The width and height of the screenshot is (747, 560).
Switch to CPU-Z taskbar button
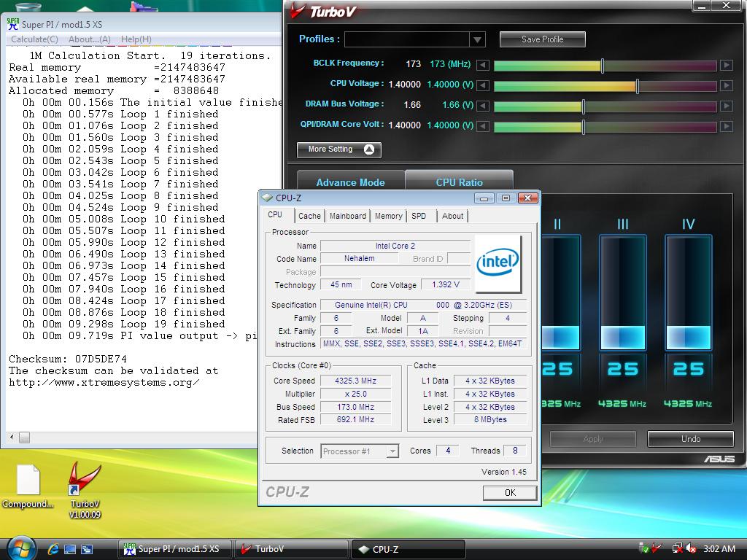(409, 549)
